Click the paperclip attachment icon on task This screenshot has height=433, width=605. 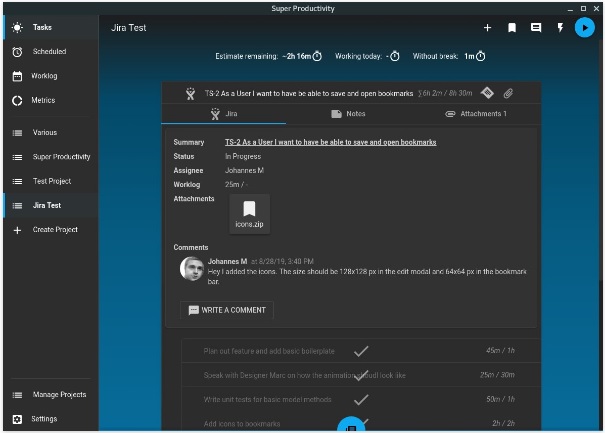(x=509, y=93)
